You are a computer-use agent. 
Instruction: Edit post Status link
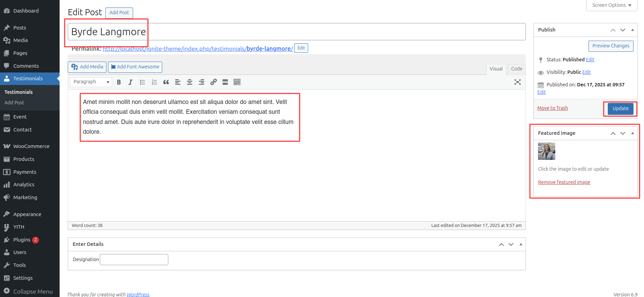590,60
